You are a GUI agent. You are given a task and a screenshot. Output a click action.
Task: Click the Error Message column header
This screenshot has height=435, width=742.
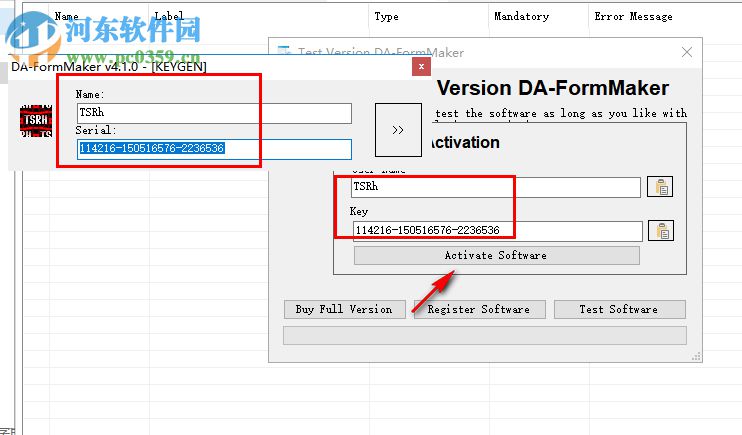633,17
